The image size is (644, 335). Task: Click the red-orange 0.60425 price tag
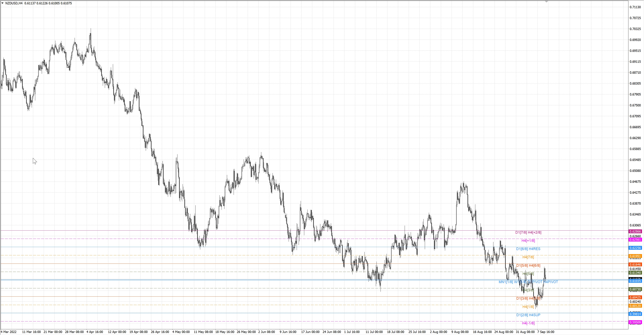[x=635, y=297]
